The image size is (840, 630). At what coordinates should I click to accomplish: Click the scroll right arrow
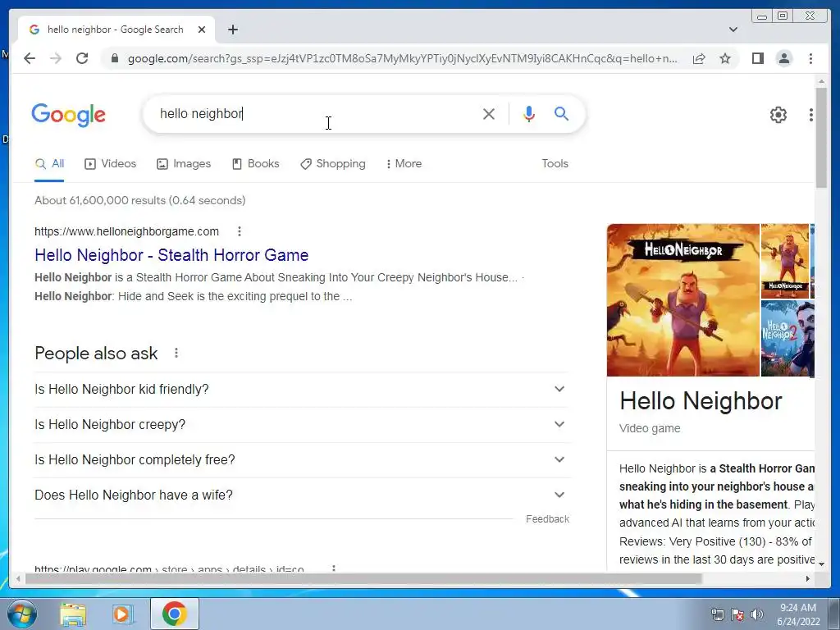pyautogui.click(x=808, y=578)
